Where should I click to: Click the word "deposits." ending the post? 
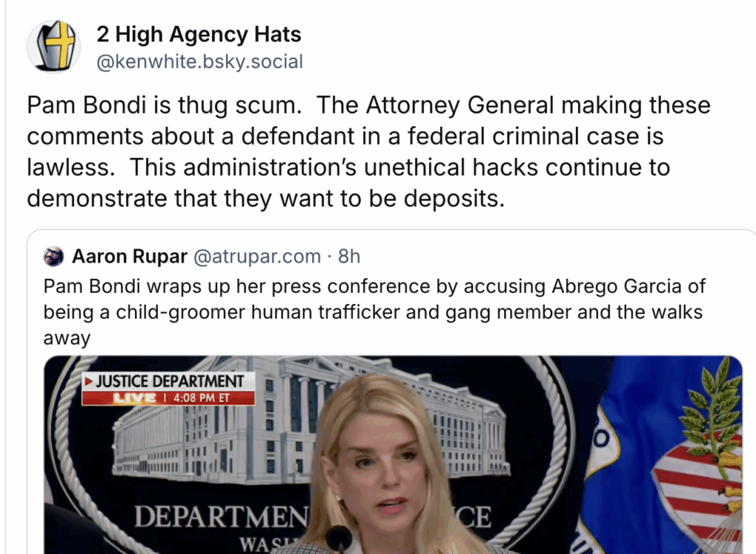[454, 198]
